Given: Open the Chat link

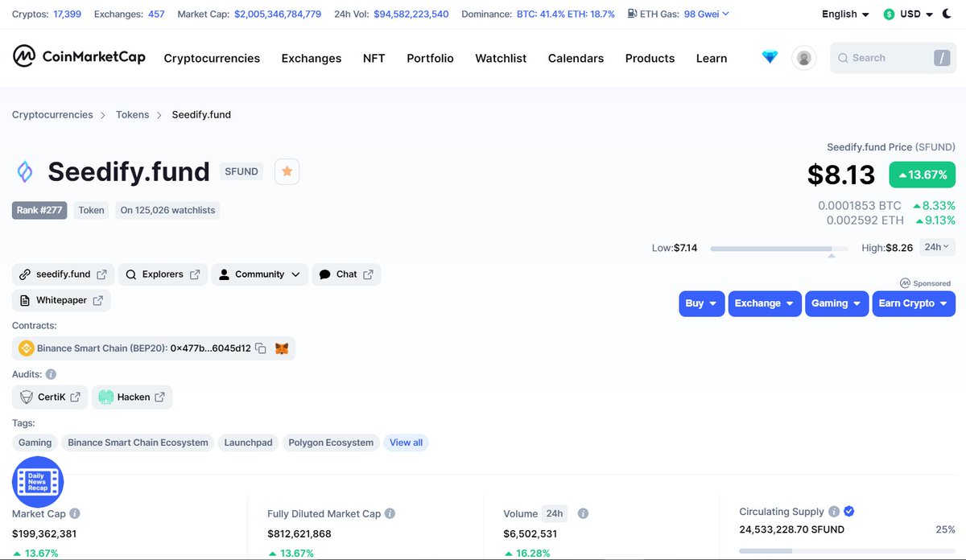Looking at the screenshot, I should coord(346,274).
